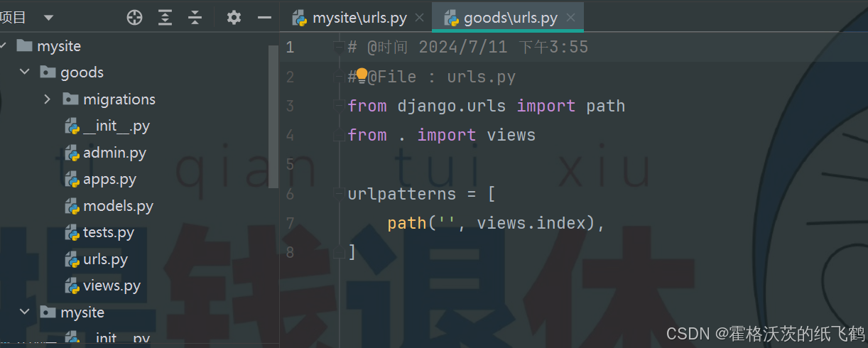The height and width of the screenshot is (348, 868).
Task: Click the Python icon on goods\urls.py tab
Action: 451,18
